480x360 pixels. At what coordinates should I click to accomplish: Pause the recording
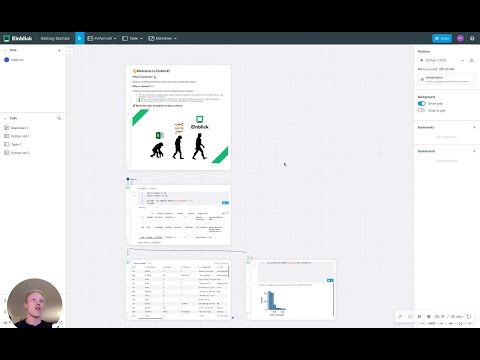[419, 316]
